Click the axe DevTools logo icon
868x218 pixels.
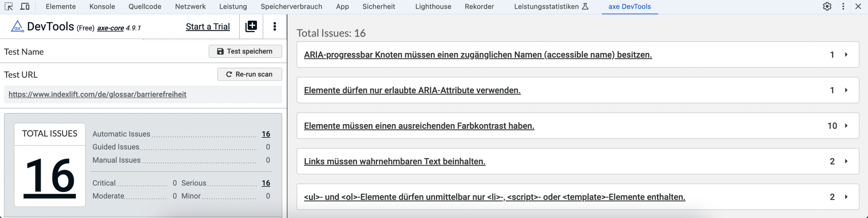coord(17,26)
